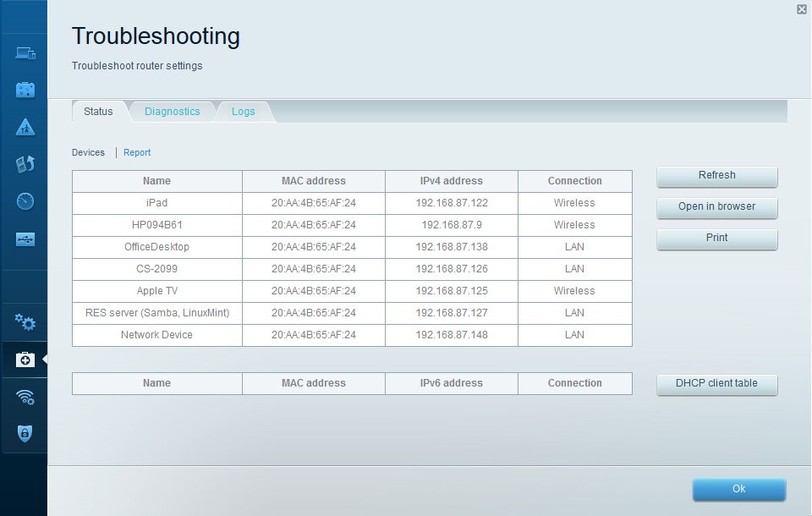The width and height of the screenshot is (812, 516).
Task: Click the MAC address in the HP094B61 row
Action: pyautogui.click(x=314, y=225)
